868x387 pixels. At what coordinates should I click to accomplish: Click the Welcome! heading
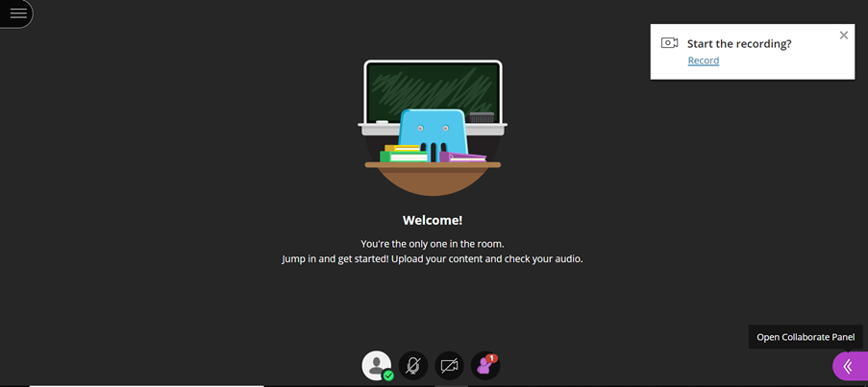point(433,221)
